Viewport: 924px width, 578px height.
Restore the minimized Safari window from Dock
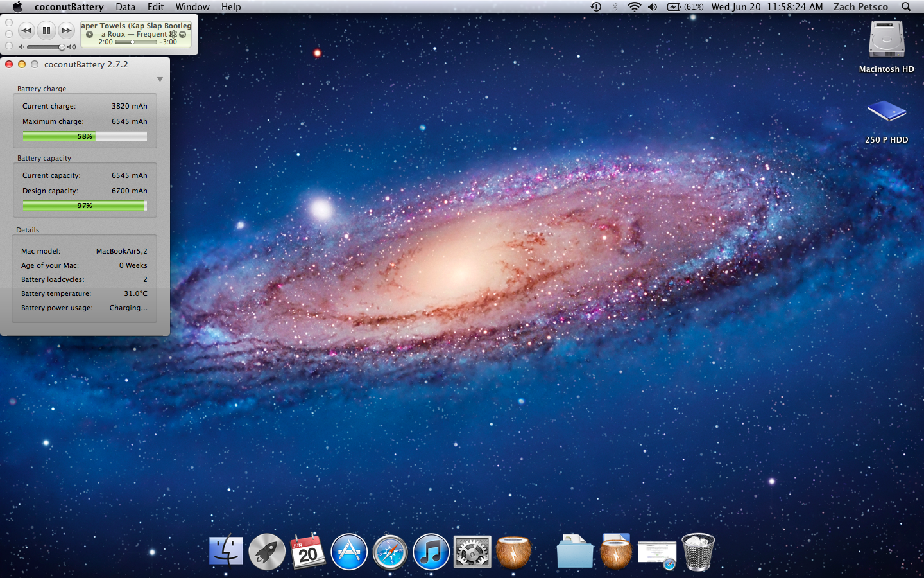657,554
